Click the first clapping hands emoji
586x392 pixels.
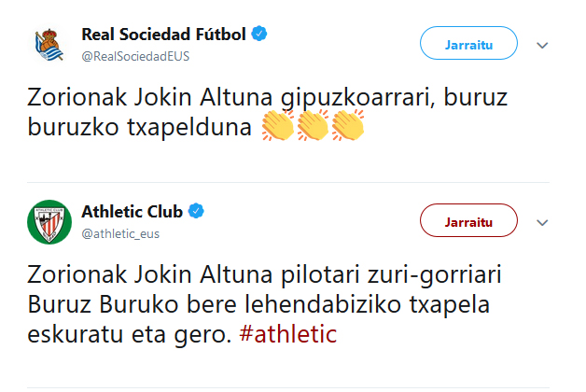coord(278,126)
